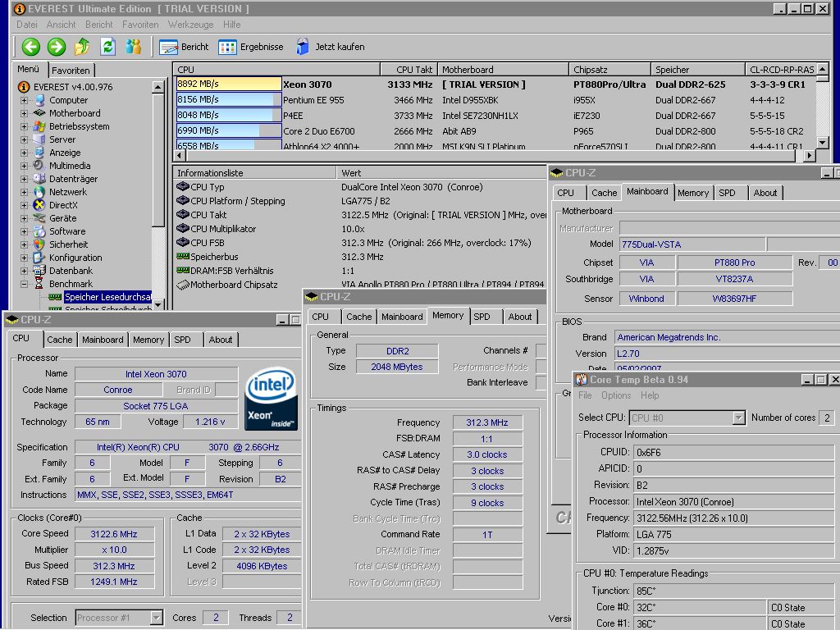Screen dimensions: 840x630
Task: Open the Cache tab in CPU-Z Mainboard window
Action: tap(604, 193)
